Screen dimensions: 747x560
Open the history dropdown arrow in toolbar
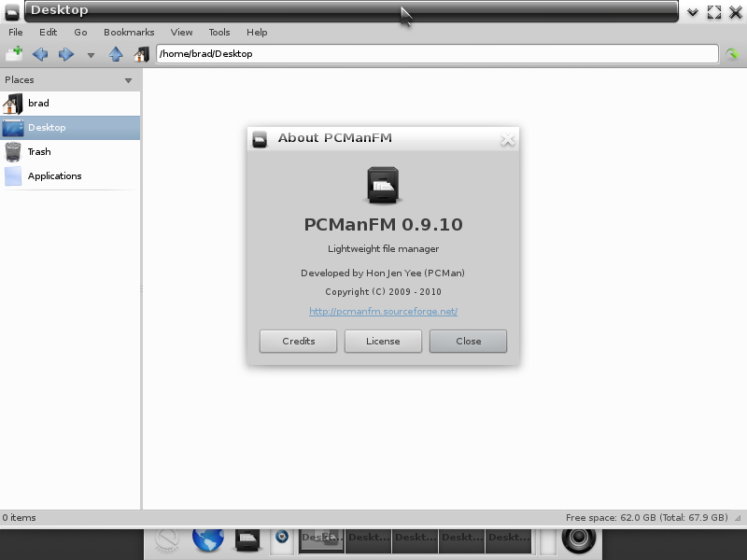click(91, 55)
